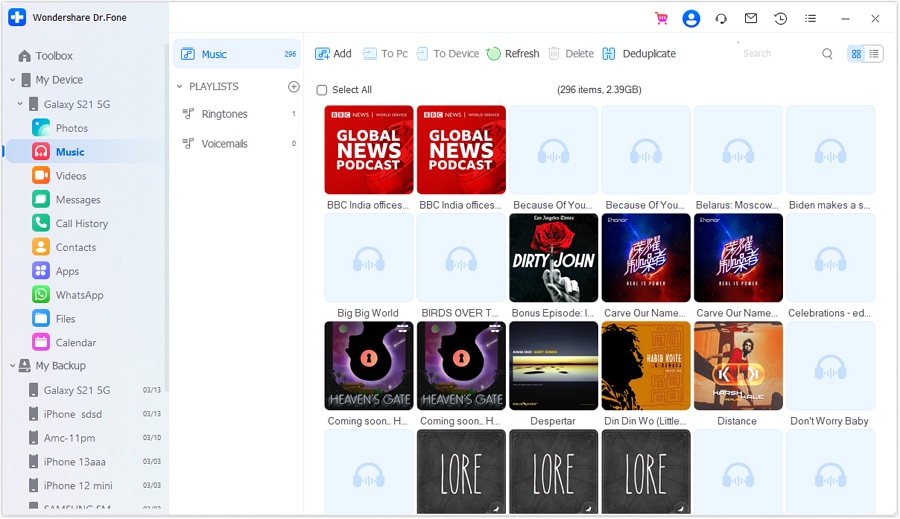Click the search magnifier icon

coord(827,53)
